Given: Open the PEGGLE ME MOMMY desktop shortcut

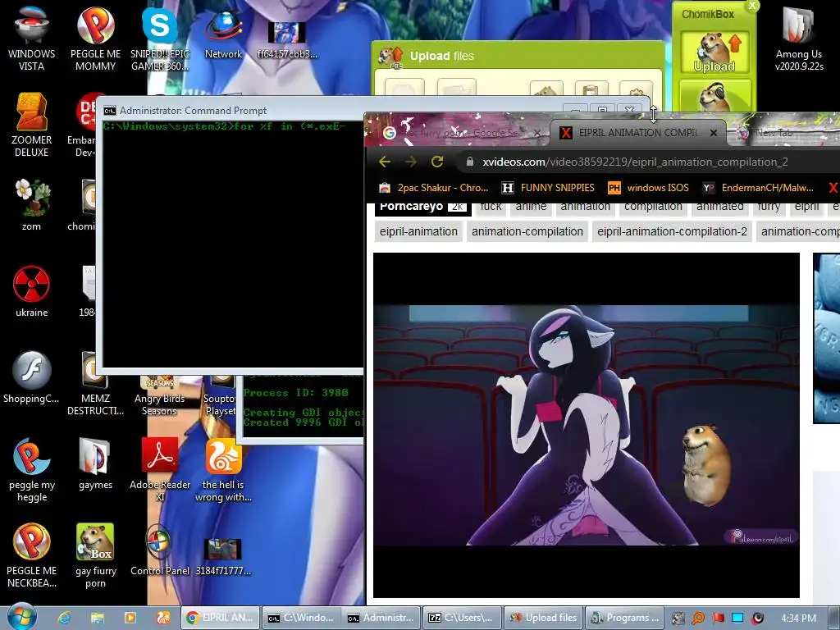Looking at the screenshot, I should click(95, 38).
